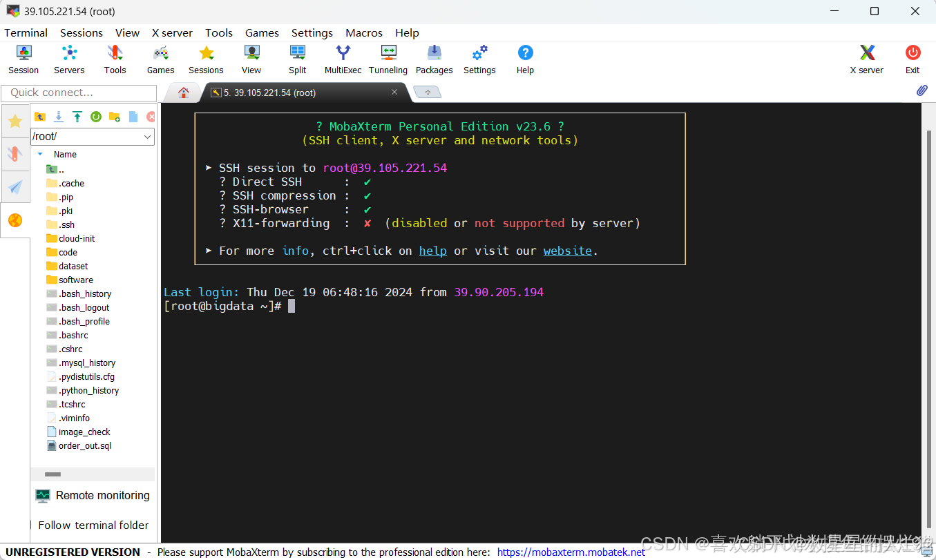Go to parent folder in SFTP toolbar
Image resolution: width=936 pixels, height=560 pixels.
40,117
